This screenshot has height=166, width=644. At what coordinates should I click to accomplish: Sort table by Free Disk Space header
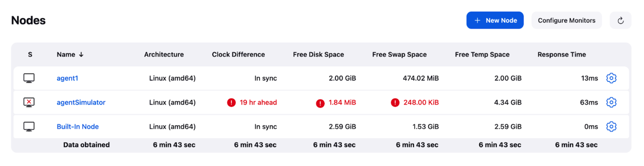[x=318, y=54]
